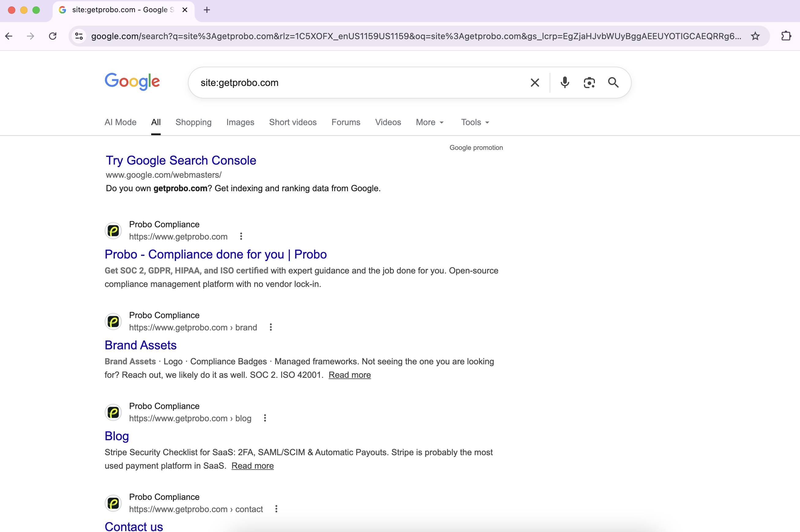Bookmark this page with the star icon
Viewport: 800px width, 532px height.
[x=755, y=36]
